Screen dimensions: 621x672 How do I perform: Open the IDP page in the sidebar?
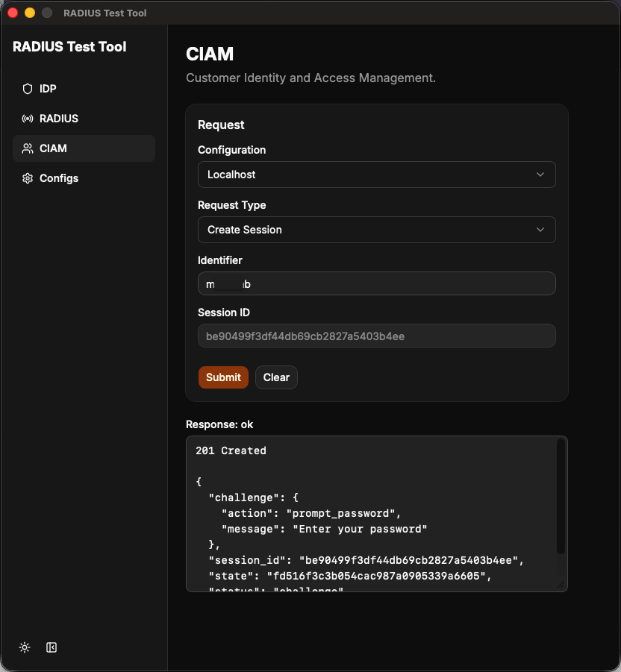84,89
